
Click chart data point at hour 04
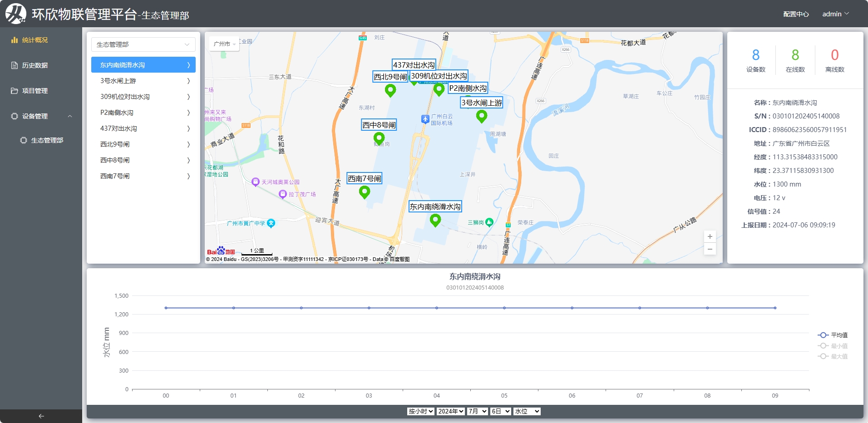click(x=437, y=308)
